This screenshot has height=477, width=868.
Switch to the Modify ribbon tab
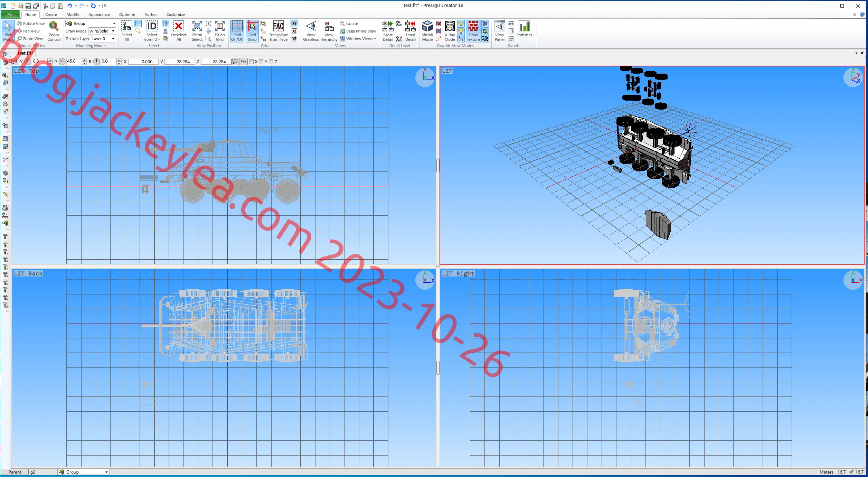(73, 15)
